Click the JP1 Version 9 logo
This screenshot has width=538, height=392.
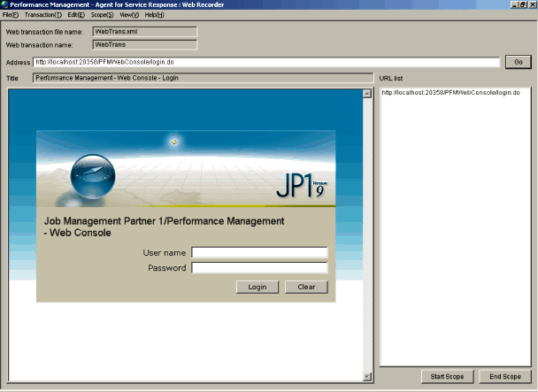point(302,185)
